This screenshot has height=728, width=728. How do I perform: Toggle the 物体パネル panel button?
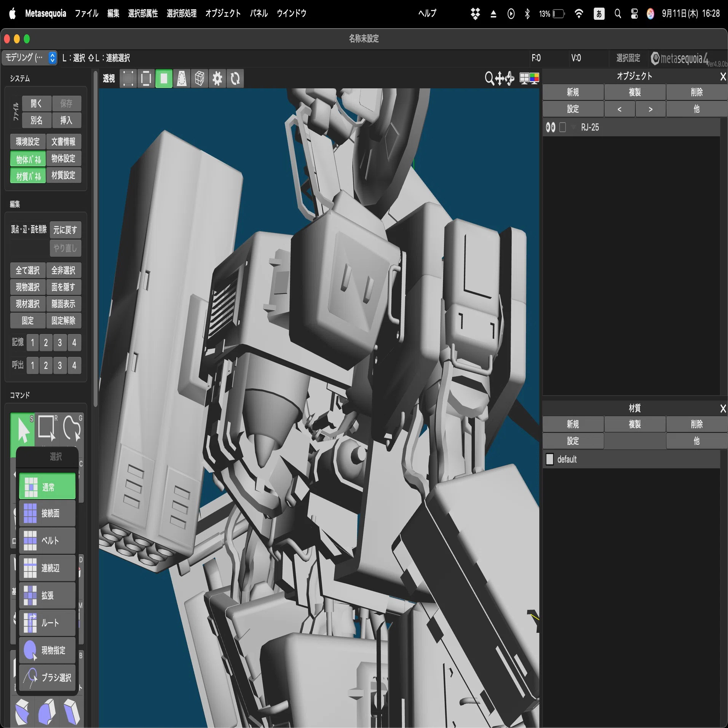click(28, 159)
